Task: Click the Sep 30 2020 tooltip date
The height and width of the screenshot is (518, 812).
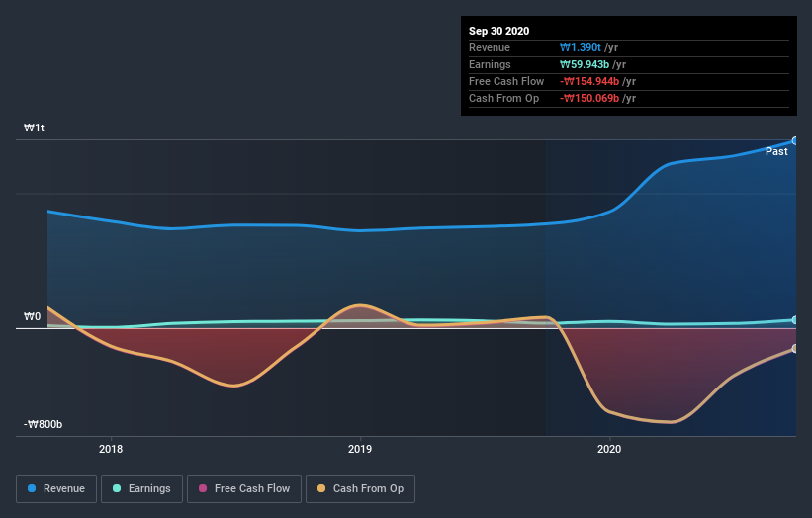Action: pos(498,31)
